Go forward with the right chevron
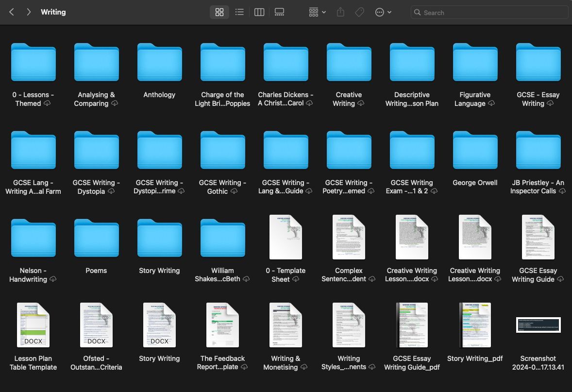 [x=29, y=12]
